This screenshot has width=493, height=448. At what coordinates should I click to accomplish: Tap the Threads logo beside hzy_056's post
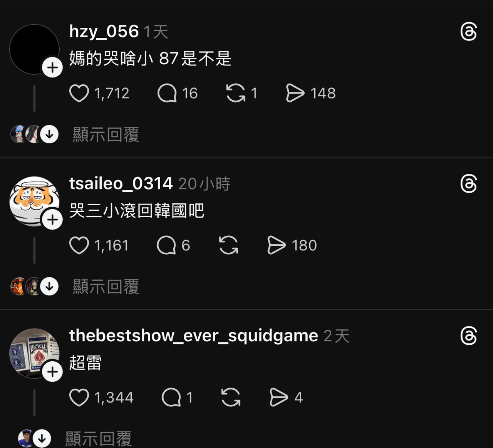point(469,32)
